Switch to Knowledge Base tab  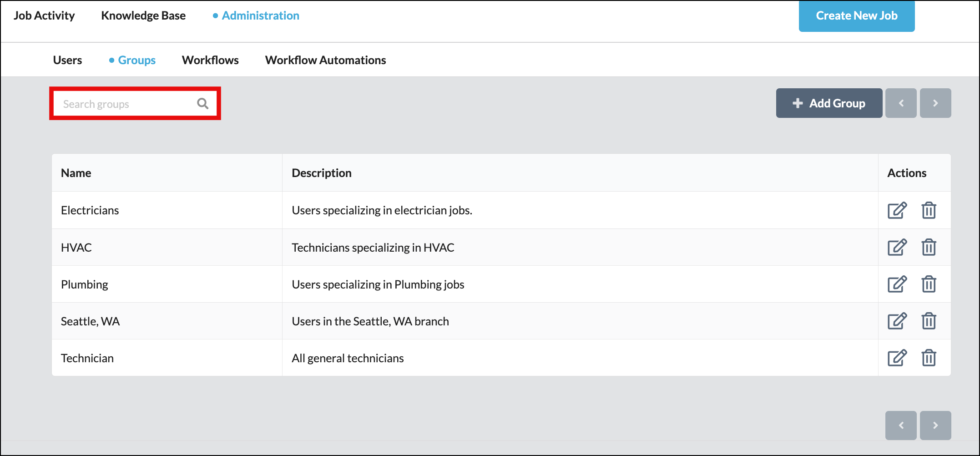143,15
